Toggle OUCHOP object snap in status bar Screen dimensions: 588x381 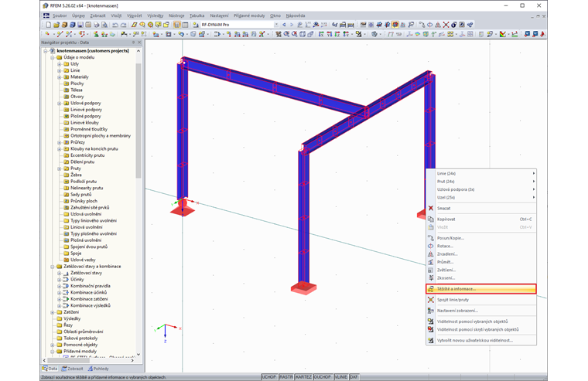[x=323, y=377]
